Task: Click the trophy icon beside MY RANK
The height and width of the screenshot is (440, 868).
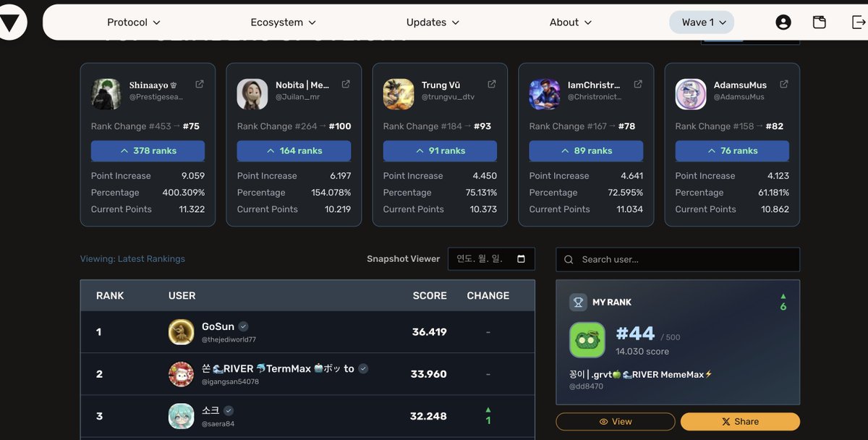Action: point(577,302)
